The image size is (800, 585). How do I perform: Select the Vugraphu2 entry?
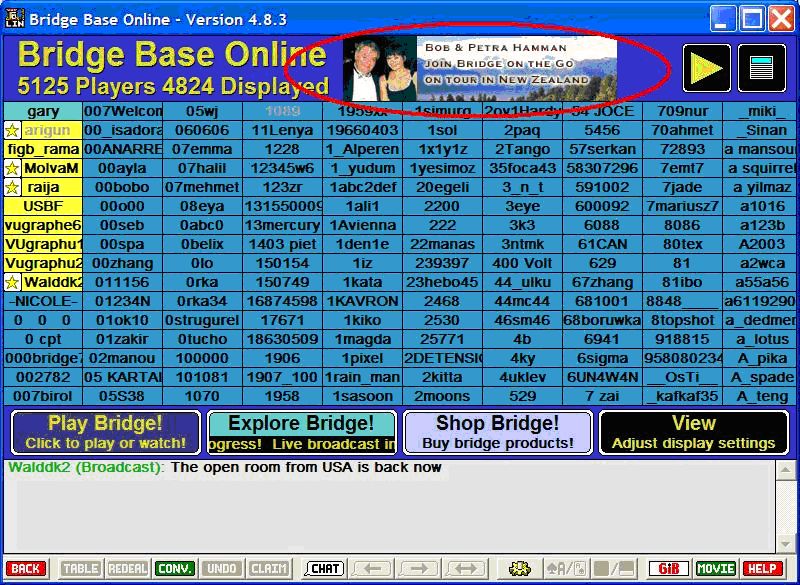(43, 264)
